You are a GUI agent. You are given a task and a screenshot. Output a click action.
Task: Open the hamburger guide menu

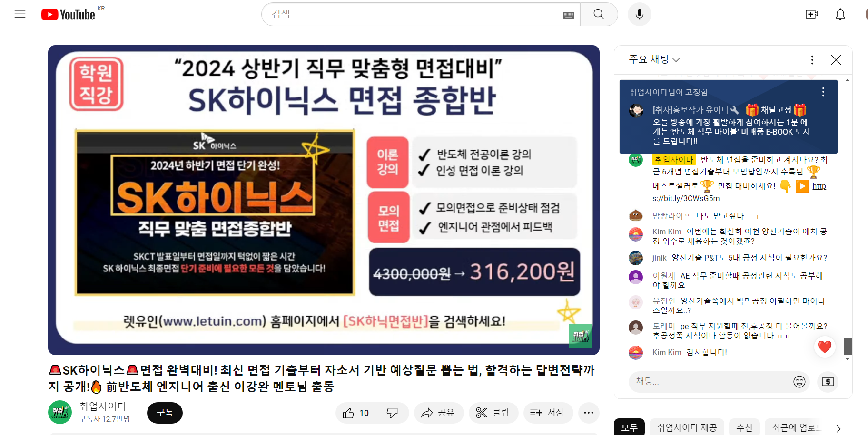point(20,14)
